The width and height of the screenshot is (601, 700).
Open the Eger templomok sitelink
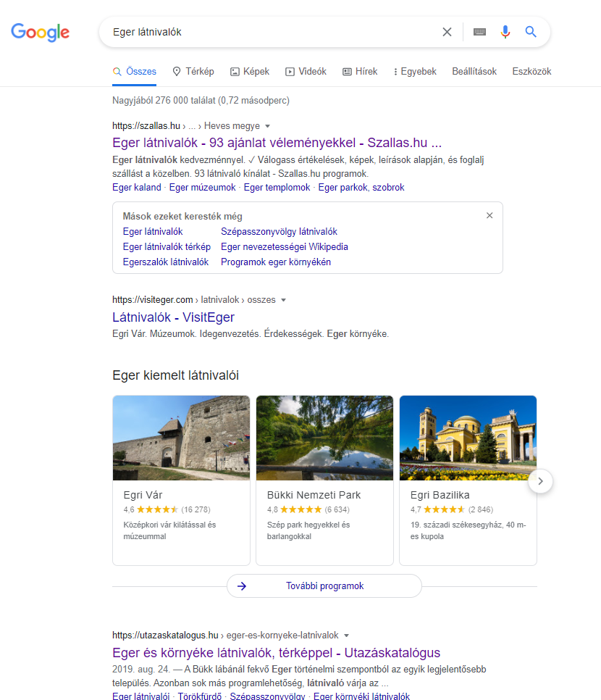[x=277, y=188]
